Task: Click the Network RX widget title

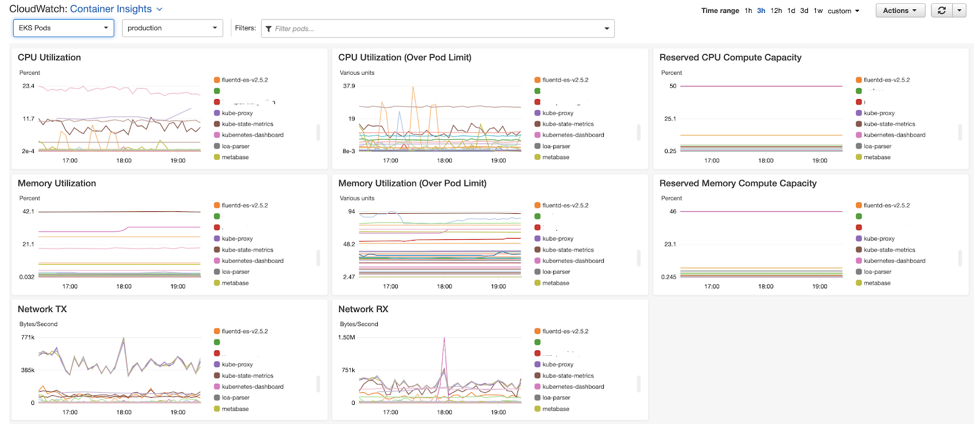Action: tap(363, 309)
